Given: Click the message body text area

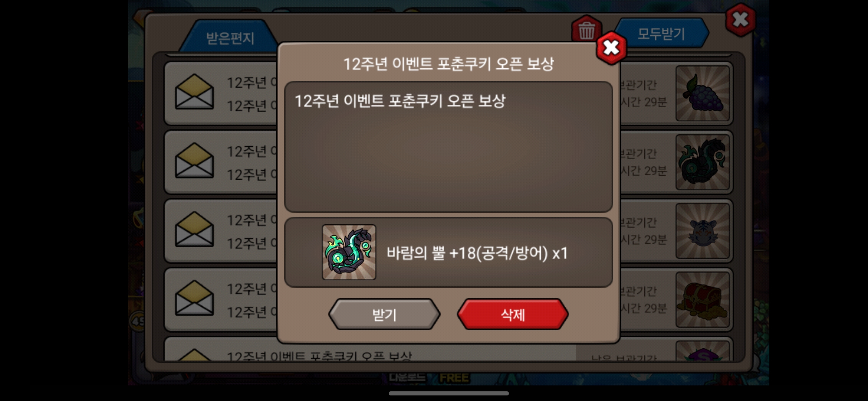Looking at the screenshot, I should [448, 147].
